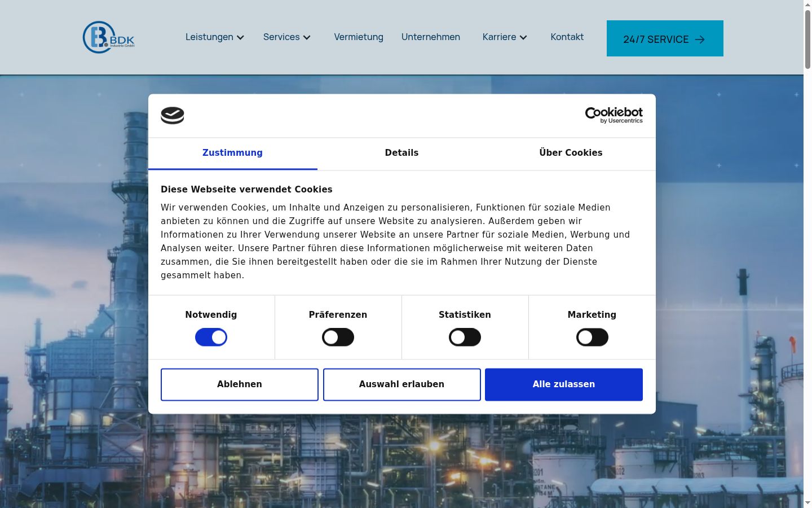Click the 'Statistiken' category label

coord(465,315)
